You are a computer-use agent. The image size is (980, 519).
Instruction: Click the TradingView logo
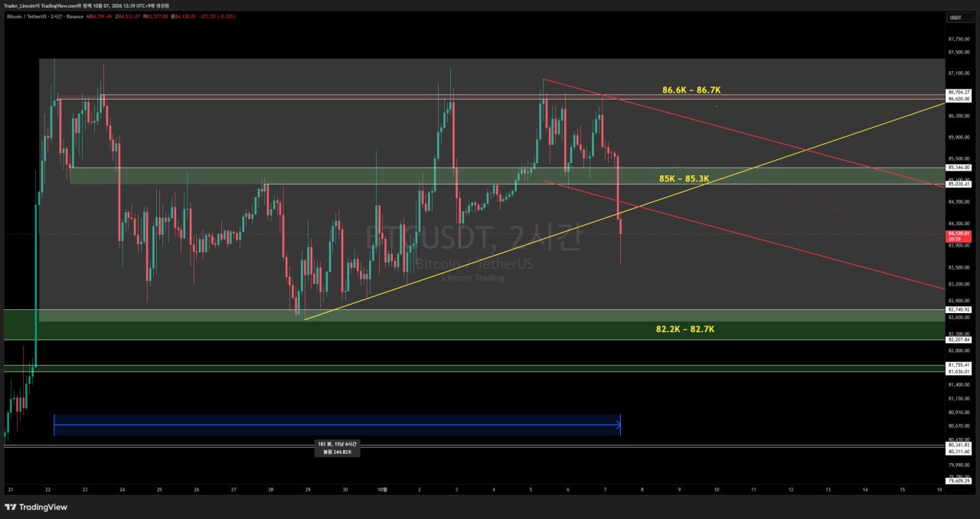coord(36,507)
